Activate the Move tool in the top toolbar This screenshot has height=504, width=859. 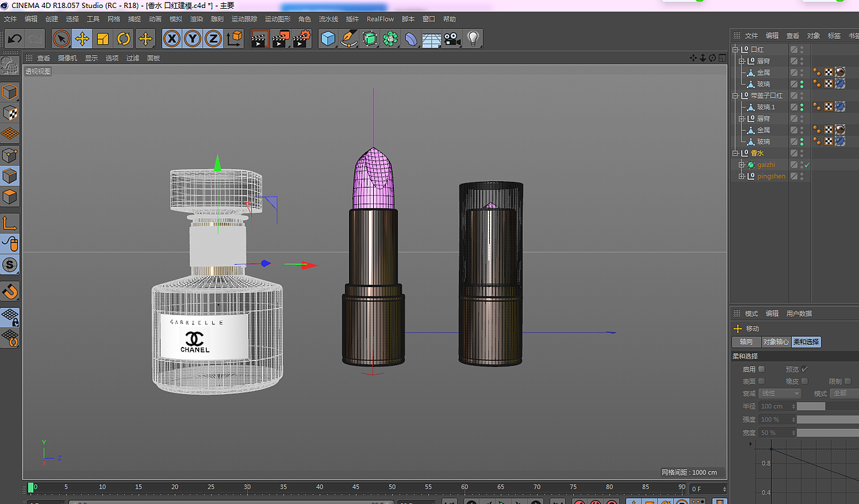(x=83, y=39)
